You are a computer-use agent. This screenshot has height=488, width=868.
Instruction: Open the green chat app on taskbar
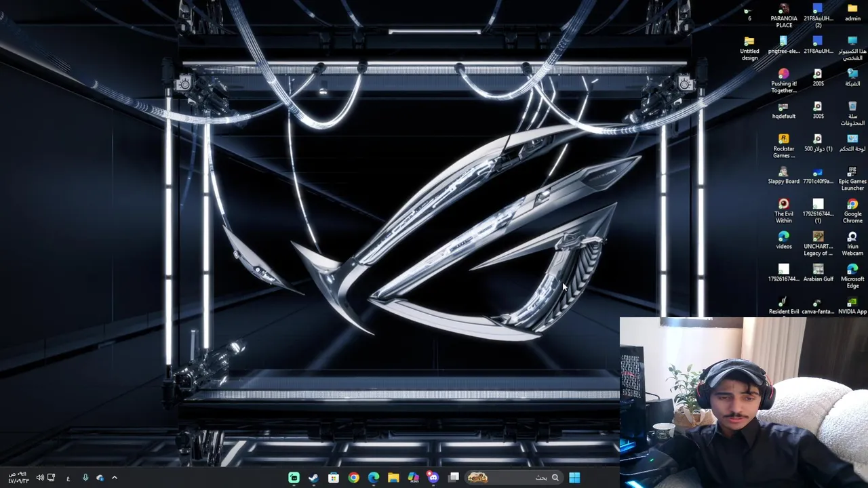coord(294,478)
